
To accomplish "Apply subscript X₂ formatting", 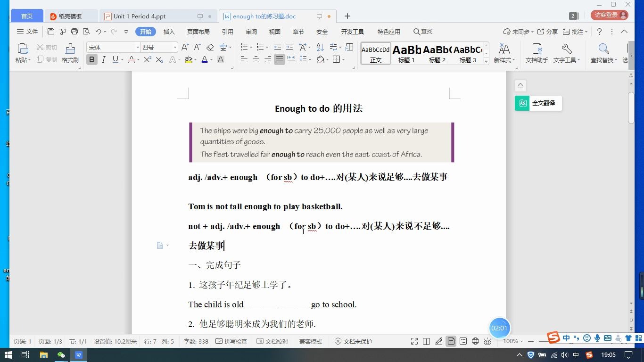I will pyautogui.click(x=160, y=59).
